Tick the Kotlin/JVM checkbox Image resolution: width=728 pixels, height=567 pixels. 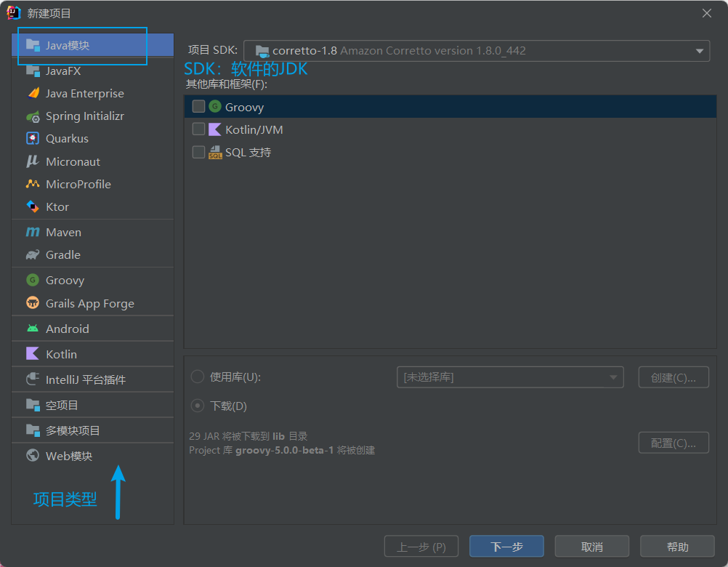tap(199, 129)
